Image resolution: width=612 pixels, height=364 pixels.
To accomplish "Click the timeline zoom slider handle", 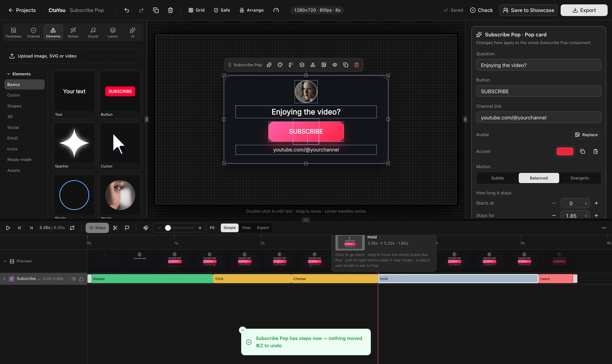I will [x=168, y=228].
